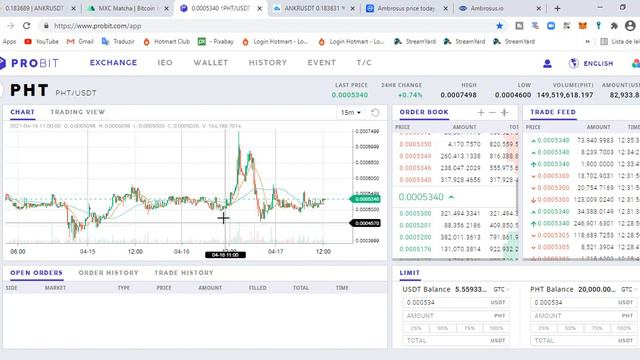Open Lista de leitura reading list
Screen dimensions: 640x360
click(620, 42)
